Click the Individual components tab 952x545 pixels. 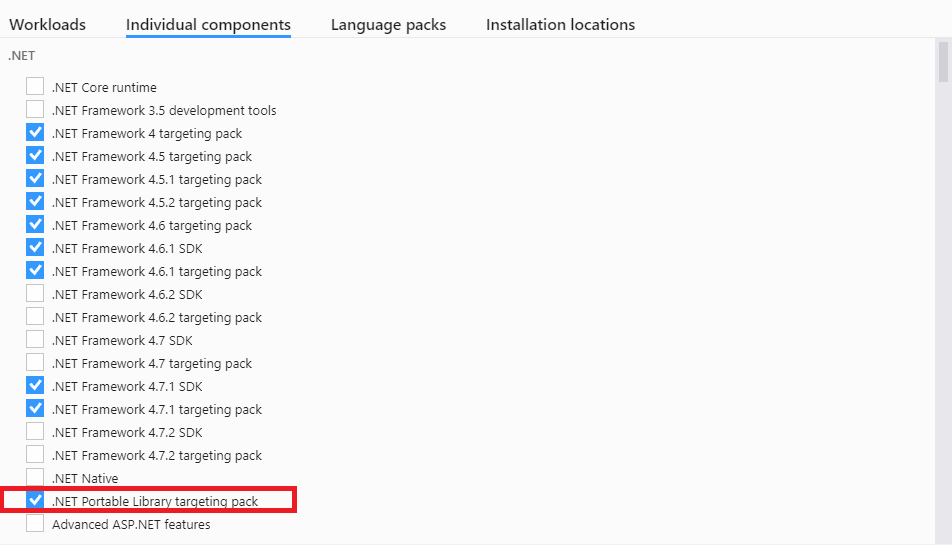pyautogui.click(x=208, y=25)
